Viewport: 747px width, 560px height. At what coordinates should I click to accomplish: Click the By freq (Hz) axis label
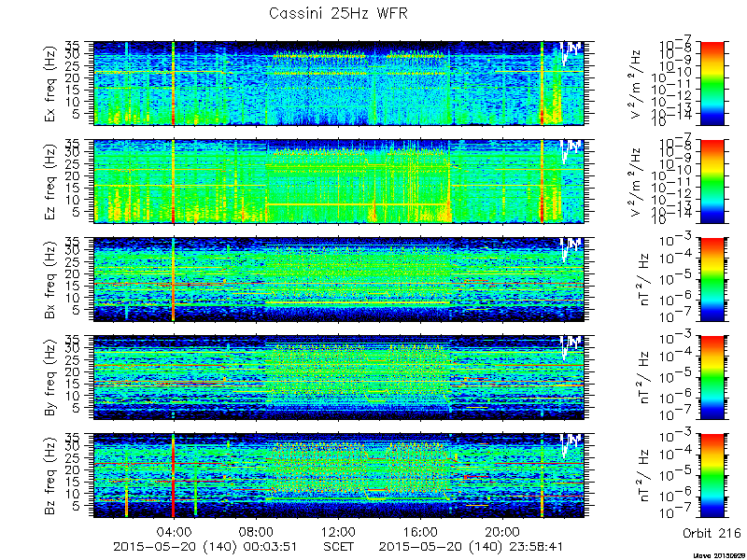pyautogui.click(x=50, y=378)
